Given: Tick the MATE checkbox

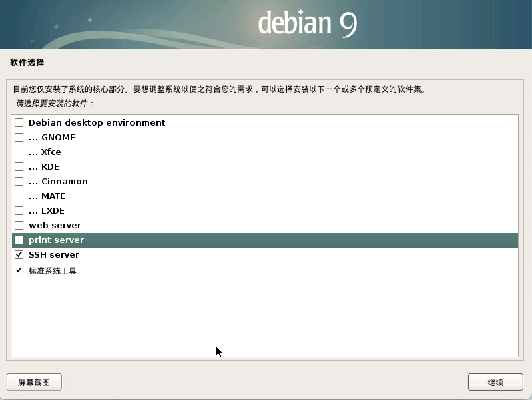Looking at the screenshot, I should (x=19, y=196).
